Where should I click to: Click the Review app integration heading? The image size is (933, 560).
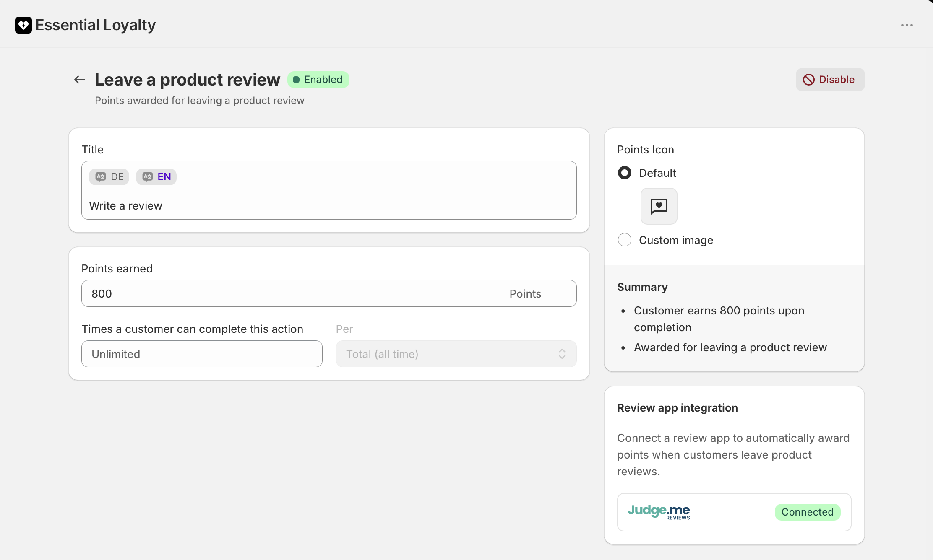[677, 408]
